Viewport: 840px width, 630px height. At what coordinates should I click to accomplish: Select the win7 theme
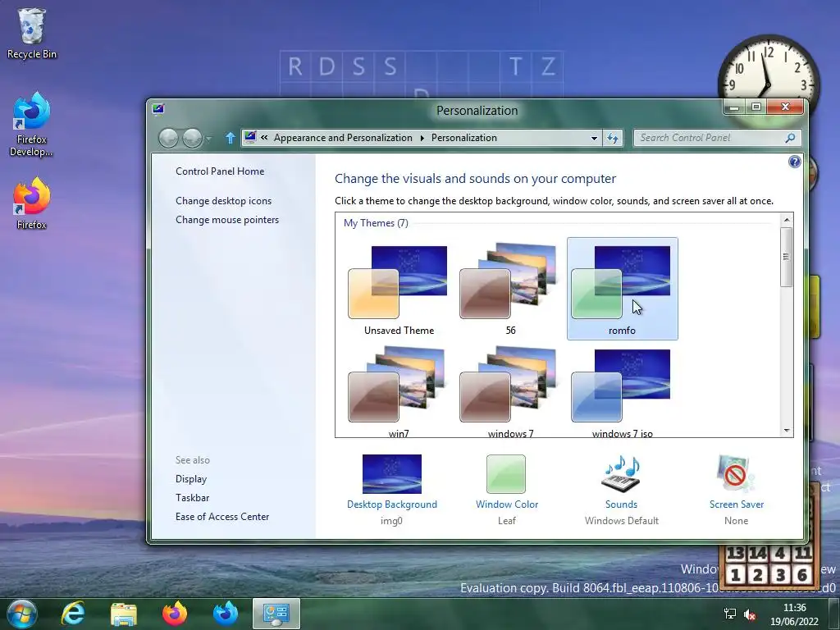coord(399,390)
